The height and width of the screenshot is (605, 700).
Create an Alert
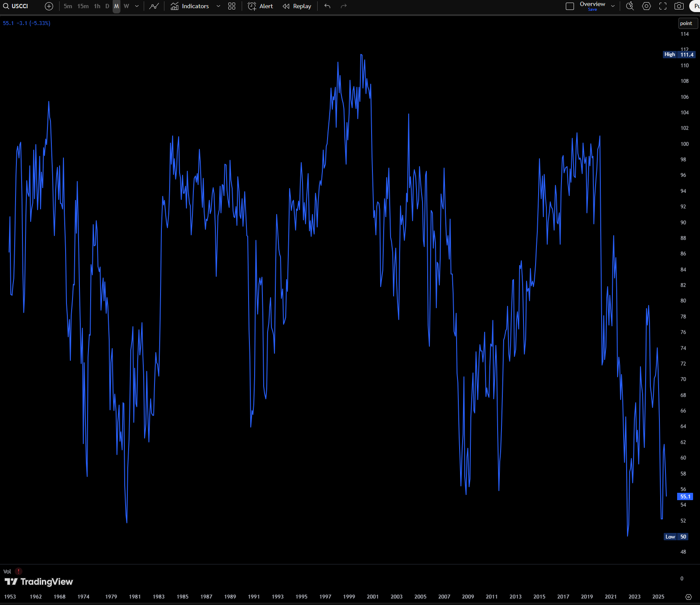tap(261, 6)
